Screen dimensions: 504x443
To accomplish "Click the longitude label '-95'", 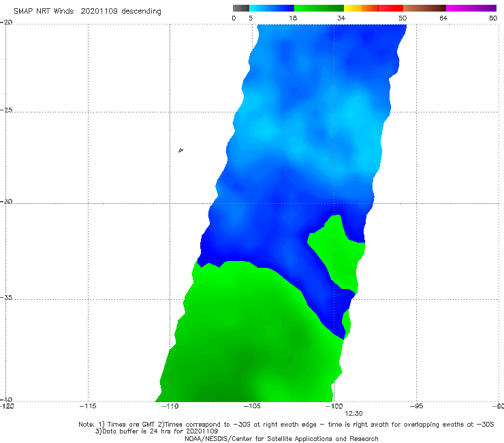I will coord(416,406).
